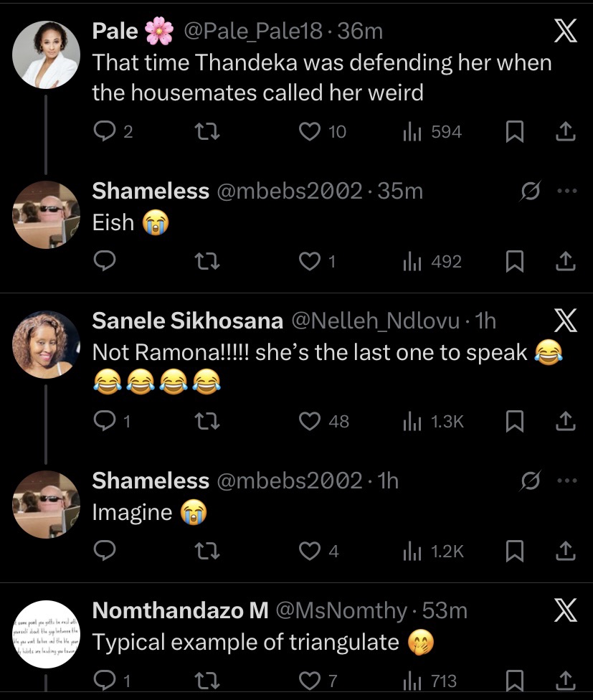Share Sanele Sikhosana's Ramona tweet
This screenshot has height=700, width=593.
pyautogui.click(x=565, y=422)
